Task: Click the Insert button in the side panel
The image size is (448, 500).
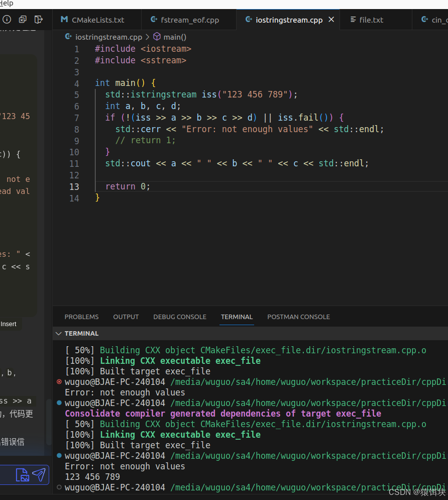Action: 8,324
